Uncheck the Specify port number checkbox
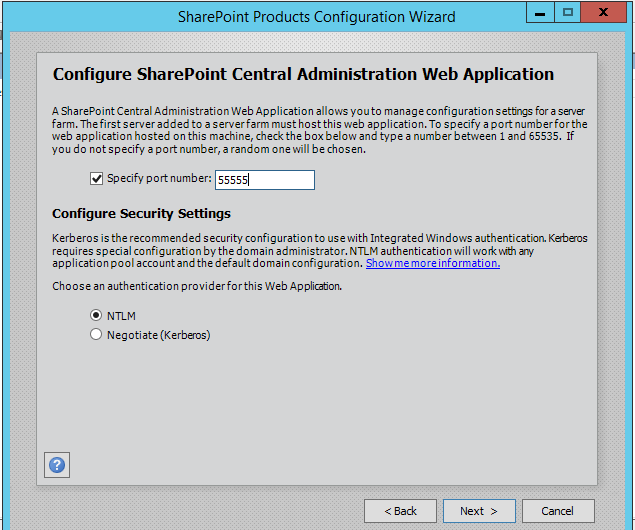 point(96,179)
